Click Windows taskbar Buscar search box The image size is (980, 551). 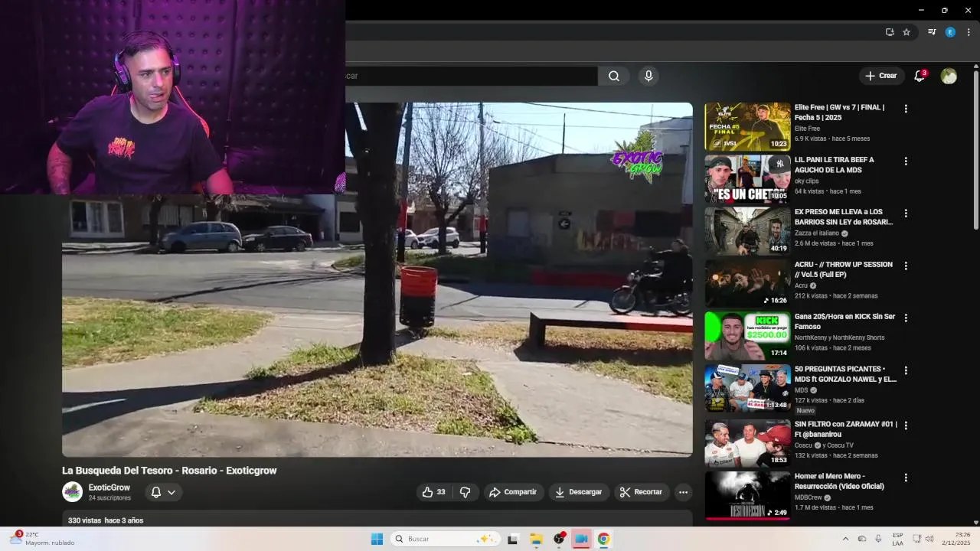coord(446,539)
